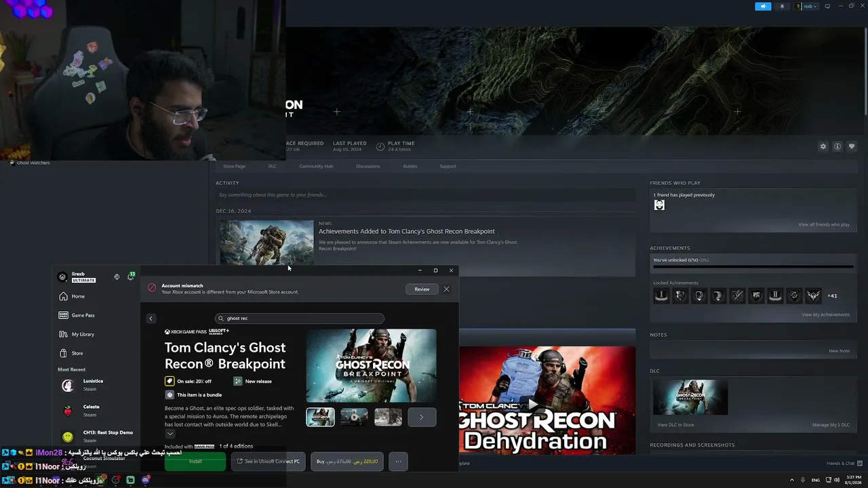
Task: Open Xbox notifications bell with 13 badge
Action: [x=131, y=277]
